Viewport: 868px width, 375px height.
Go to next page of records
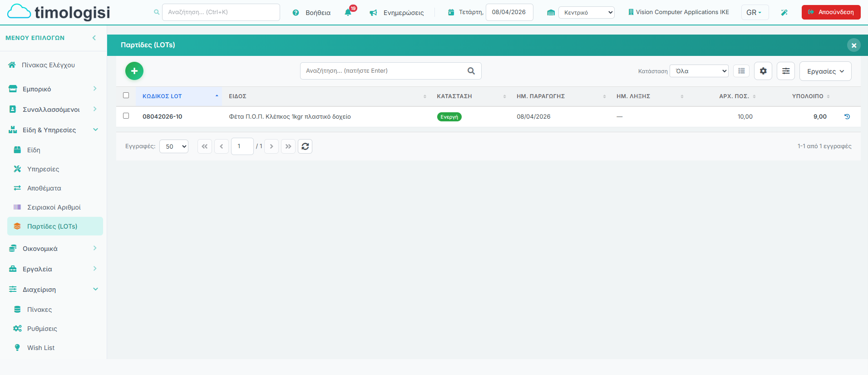point(271,146)
